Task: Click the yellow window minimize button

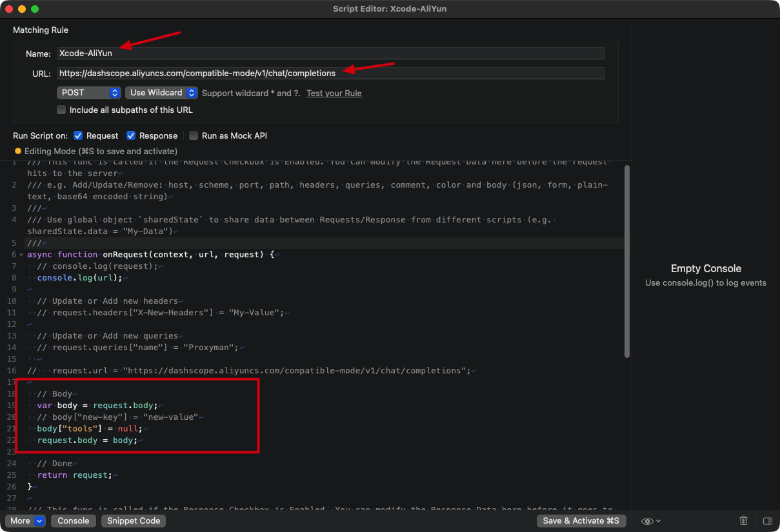Action: tap(22, 9)
